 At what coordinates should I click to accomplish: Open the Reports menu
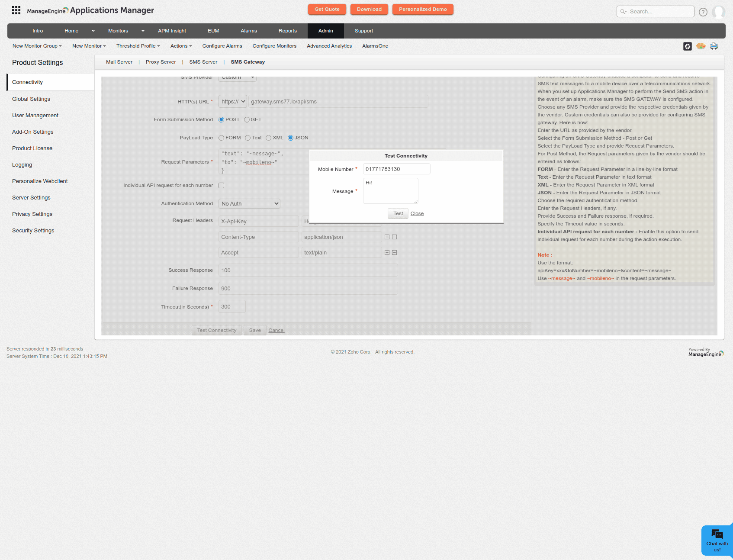point(287,31)
